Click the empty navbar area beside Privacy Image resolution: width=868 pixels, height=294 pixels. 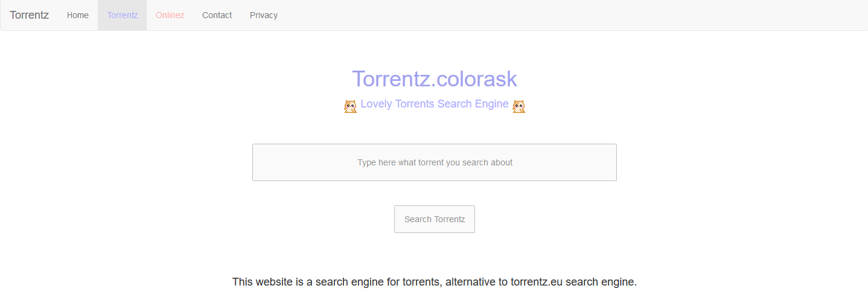(x=573, y=15)
